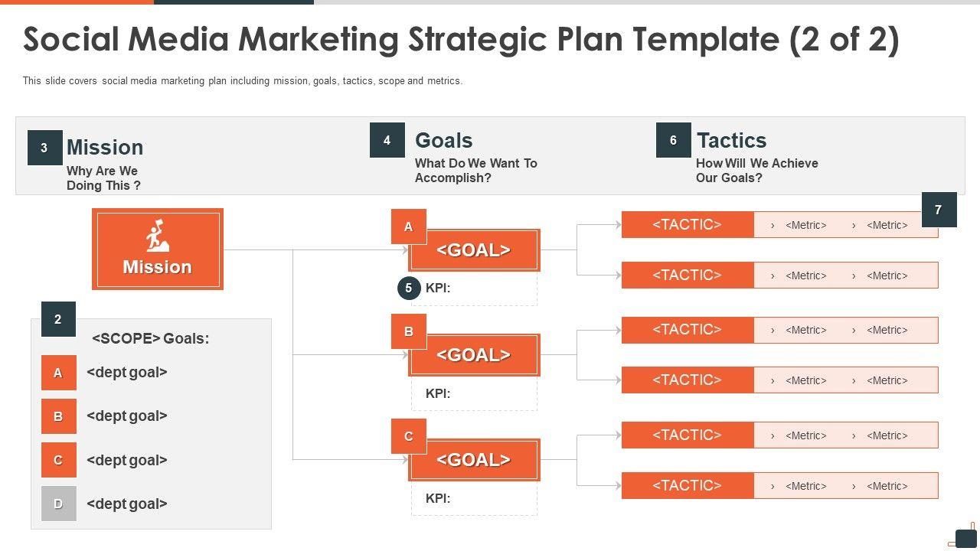980x551 pixels.
Task: Click the "<SCOPE> Goals:" heading
Action: click(x=150, y=338)
